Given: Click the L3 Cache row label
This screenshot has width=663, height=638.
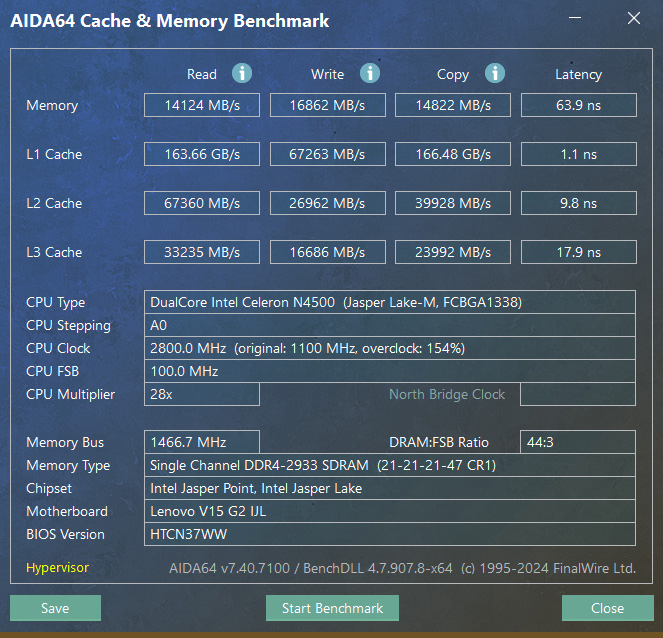Looking at the screenshot, I should coord(54,252).
